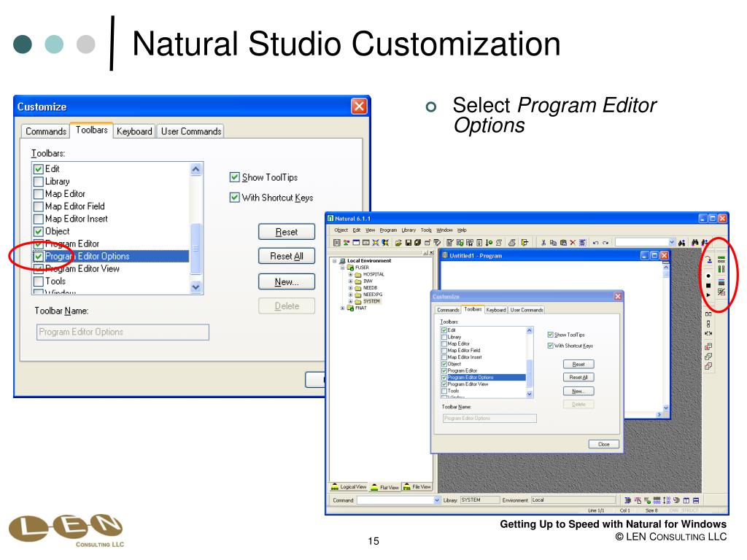
Task: Click the black triangle play icon in options toolbar
Action: tap(708, 295)
